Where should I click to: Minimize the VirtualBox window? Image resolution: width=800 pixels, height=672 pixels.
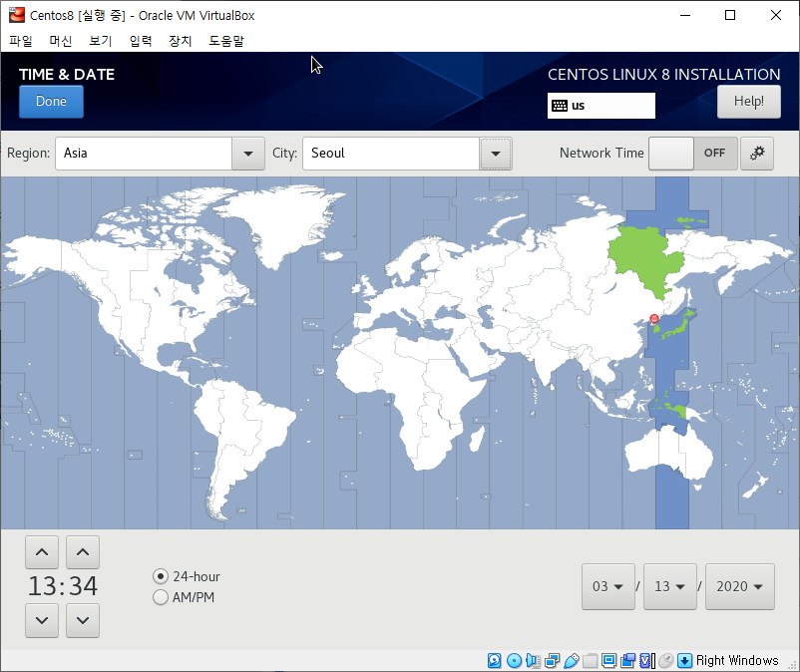point(685,15)
